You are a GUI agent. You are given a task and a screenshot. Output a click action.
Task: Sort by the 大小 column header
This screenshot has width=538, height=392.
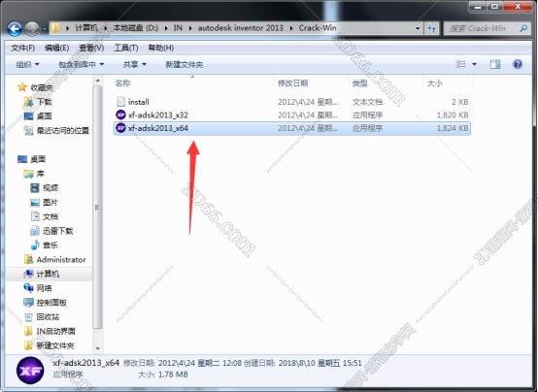click(434, 83)
